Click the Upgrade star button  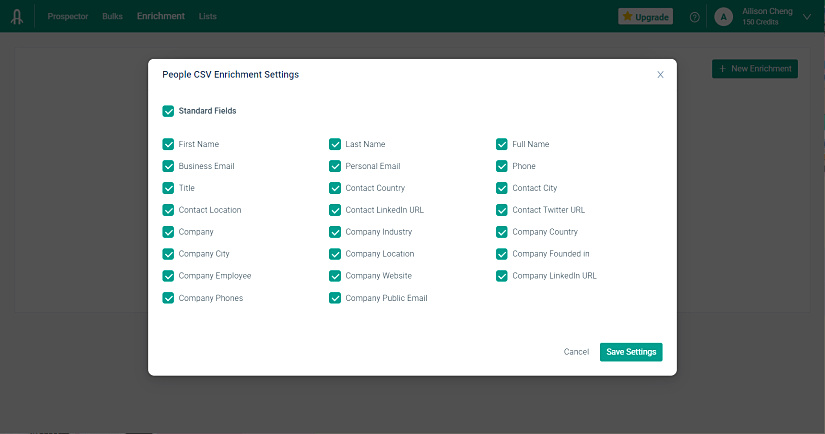[x=646, y=17]
